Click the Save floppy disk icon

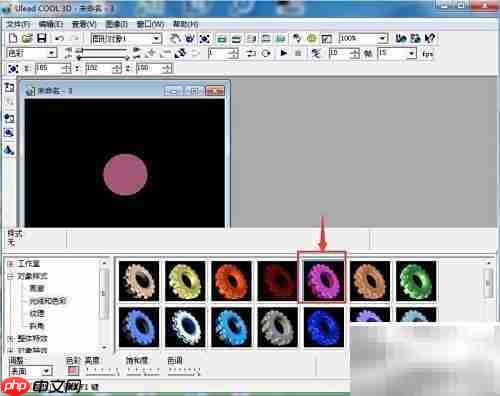pyautogui.click(x=42, y=38)
